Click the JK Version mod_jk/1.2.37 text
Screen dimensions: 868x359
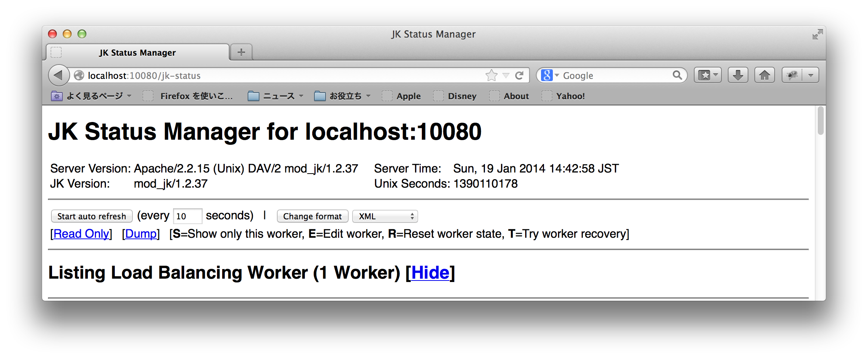click(170, 184)
